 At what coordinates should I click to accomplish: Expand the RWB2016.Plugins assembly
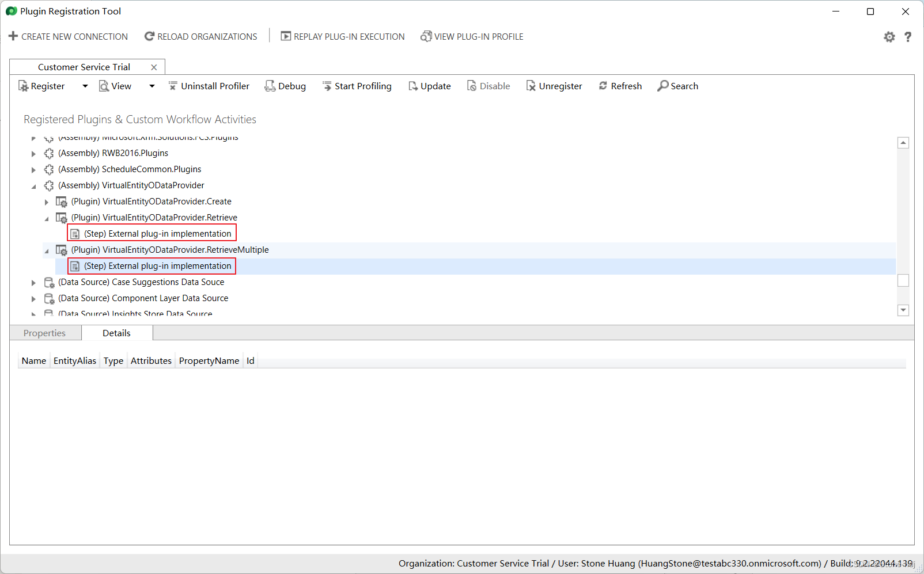(33, 153)
